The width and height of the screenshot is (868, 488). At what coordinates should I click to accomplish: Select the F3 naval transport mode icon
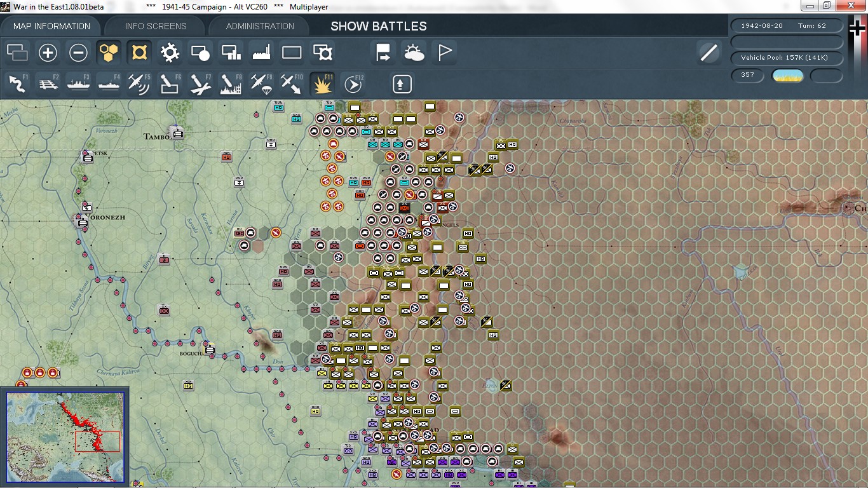click(x=78, y=84)
